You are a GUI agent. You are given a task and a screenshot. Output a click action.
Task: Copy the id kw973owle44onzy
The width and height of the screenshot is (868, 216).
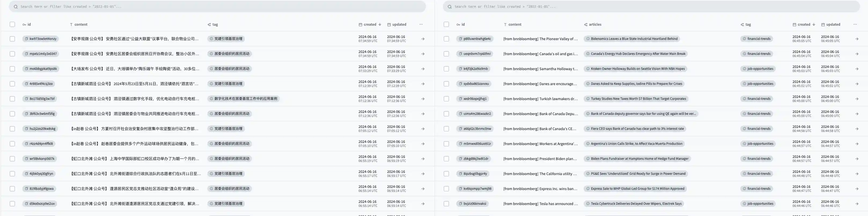(26, 39)
